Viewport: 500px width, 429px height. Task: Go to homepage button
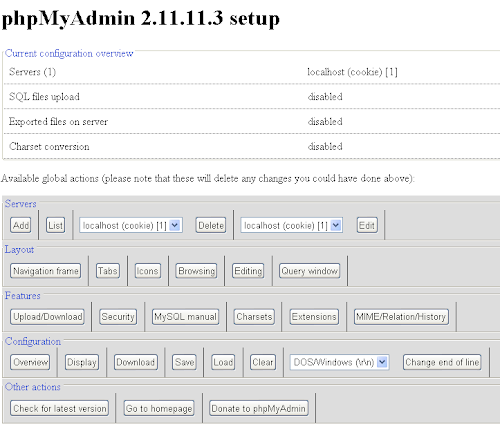pyautogui.click(x=159, y=408)
